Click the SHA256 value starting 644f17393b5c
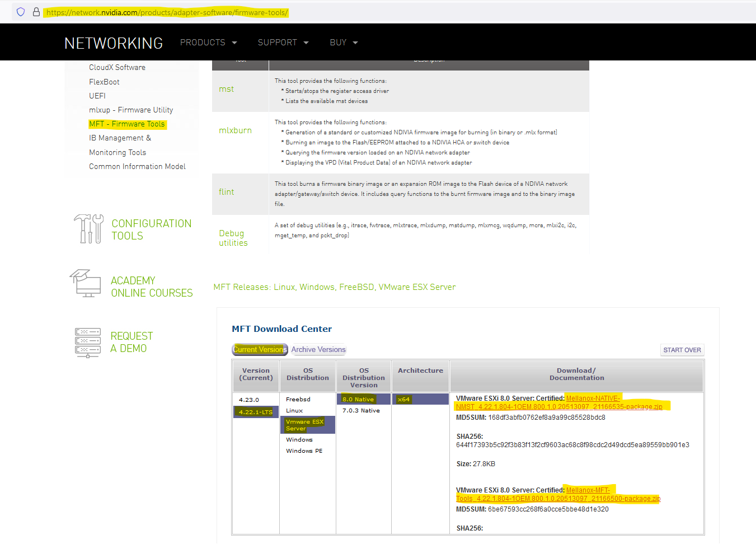 (x=572, y=445)
